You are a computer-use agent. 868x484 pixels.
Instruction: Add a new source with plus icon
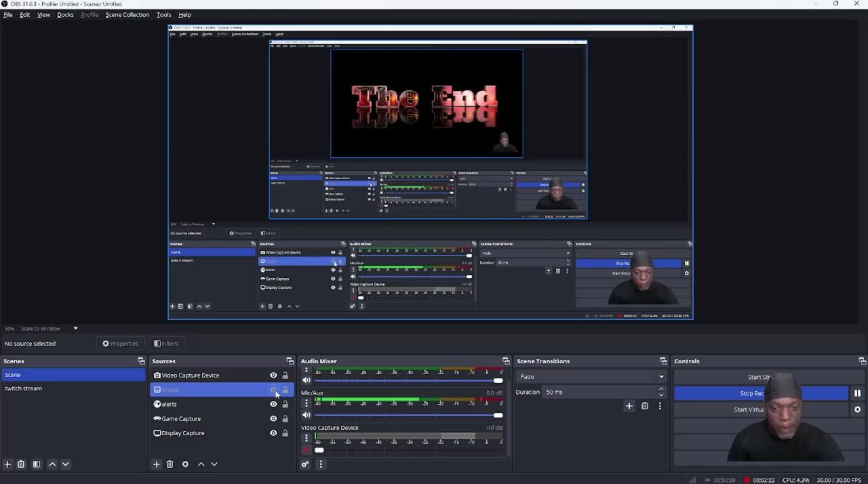(x=156, y=464)
